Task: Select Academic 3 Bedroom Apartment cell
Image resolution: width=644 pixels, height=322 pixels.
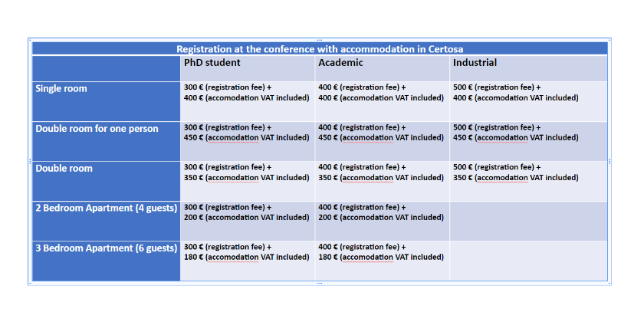Action: pos(382,261)
